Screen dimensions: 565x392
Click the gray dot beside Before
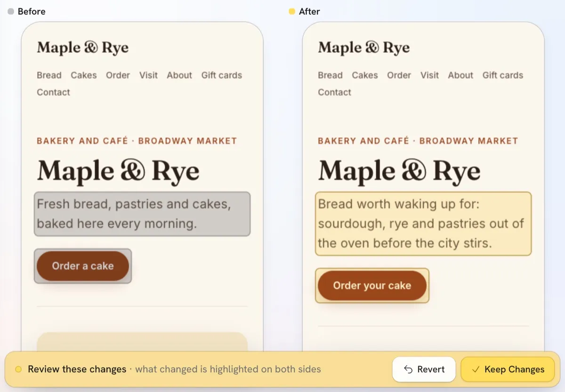click(11, 11)
